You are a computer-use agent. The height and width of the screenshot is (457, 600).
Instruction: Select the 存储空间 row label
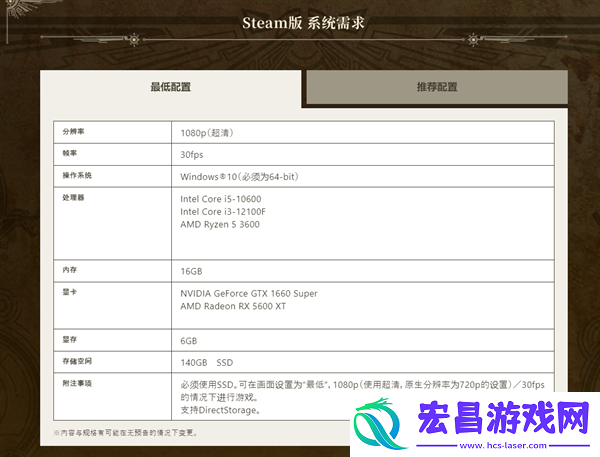tap(77, 361)
